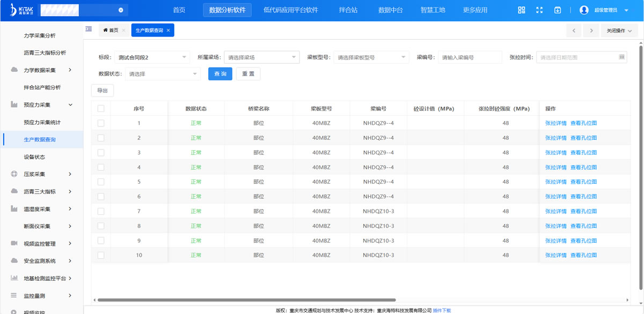The width and height of the screenshot is (644, 314).
Task: Click the super administrator avatar icon
Action: coord(584,10)
